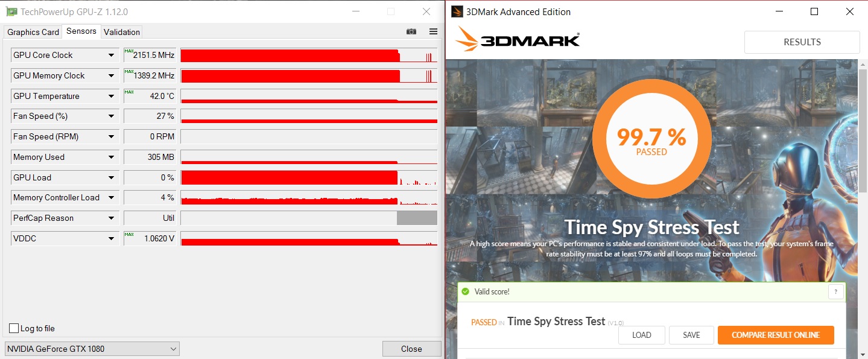Screen dimensions: 868x359
Task: Enable Log to file checkbox
Action: click(14, 328)
